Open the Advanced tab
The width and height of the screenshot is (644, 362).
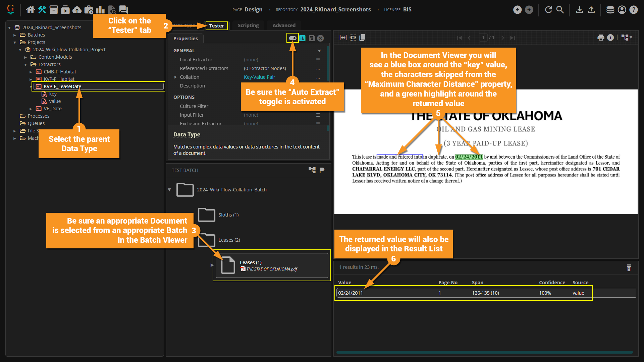coord(284,25)
